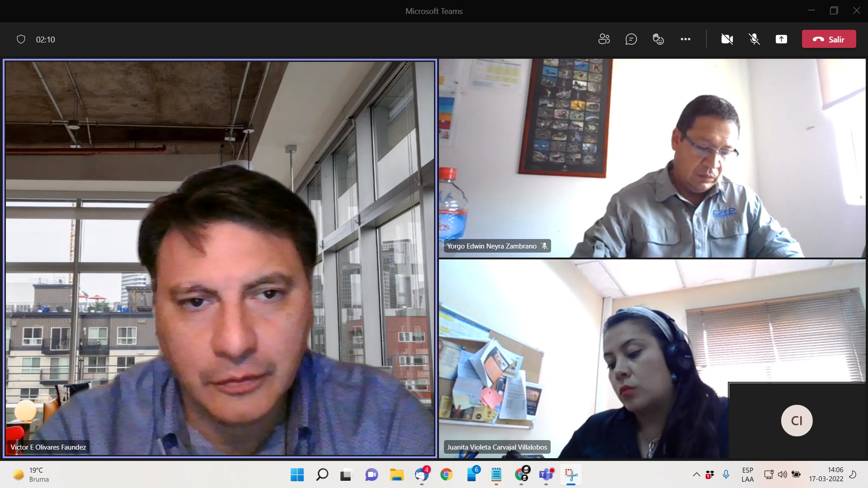Open ESP LAA language selector
Image resolution: width=868 pixels, height=488 pixels.
click(x=747, y=475)
